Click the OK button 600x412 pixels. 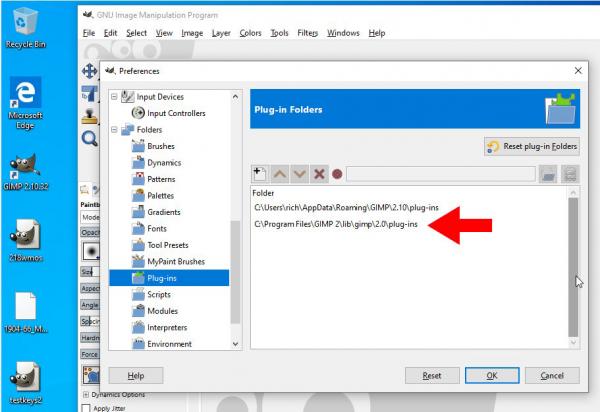(492, 376)
